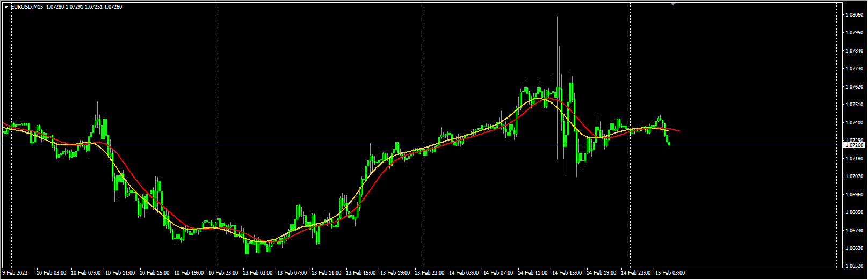Image resolution: width=868 pixels, height=280 pixels.
Task: Click the 14 Feb 11:00 time label
Action: (533, 273)
